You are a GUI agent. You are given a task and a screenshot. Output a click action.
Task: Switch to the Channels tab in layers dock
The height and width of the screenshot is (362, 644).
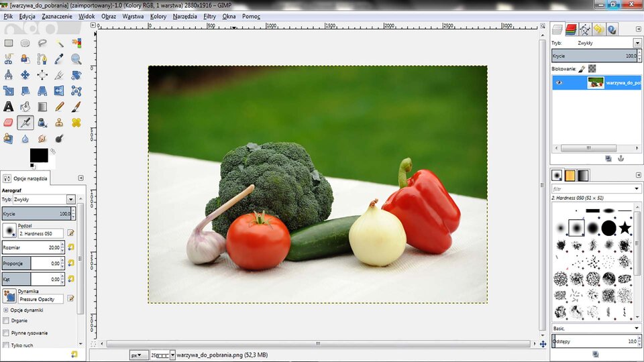click(571, 29)
